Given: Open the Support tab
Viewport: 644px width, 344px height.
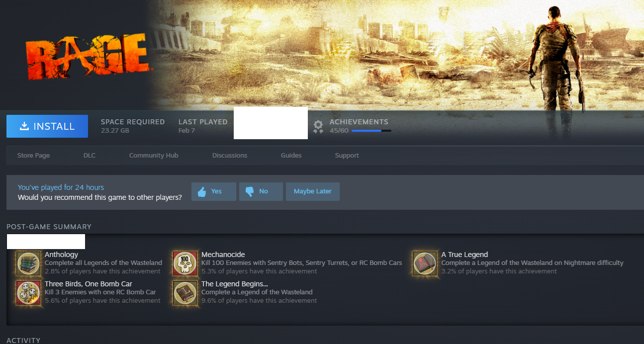Looking at the screenshot, I should coord(347,156).
